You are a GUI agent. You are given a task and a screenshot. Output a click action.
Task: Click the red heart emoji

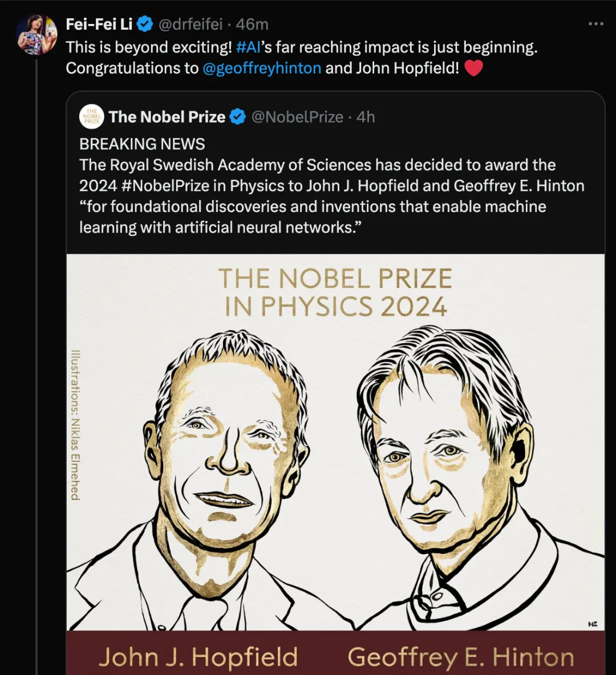coord(474,68)
